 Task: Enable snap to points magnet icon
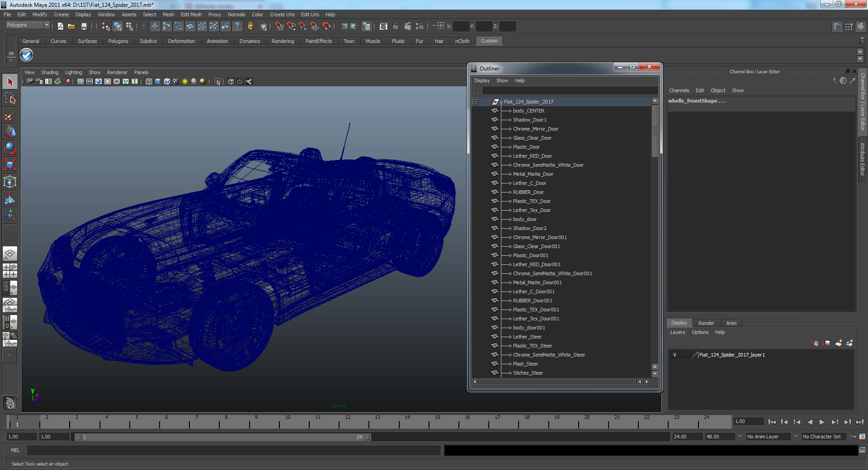pos(303,26)
